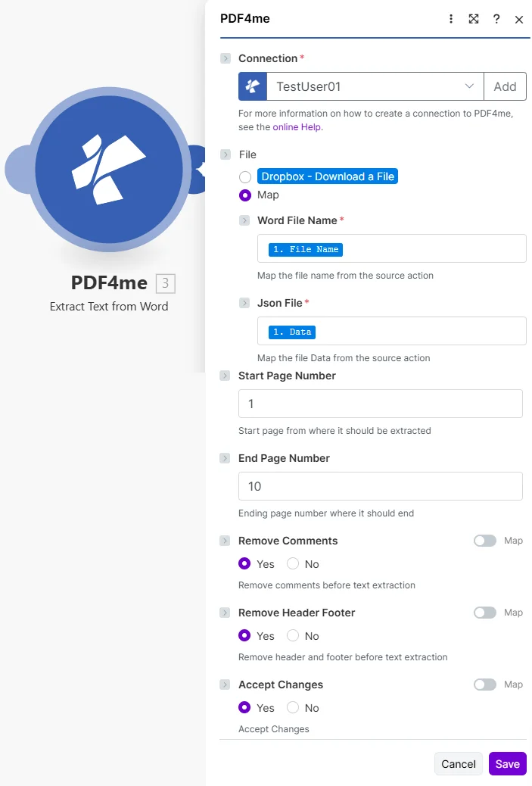
Task: Select No for Remove Comments
Action: click(x=293, y=564)
